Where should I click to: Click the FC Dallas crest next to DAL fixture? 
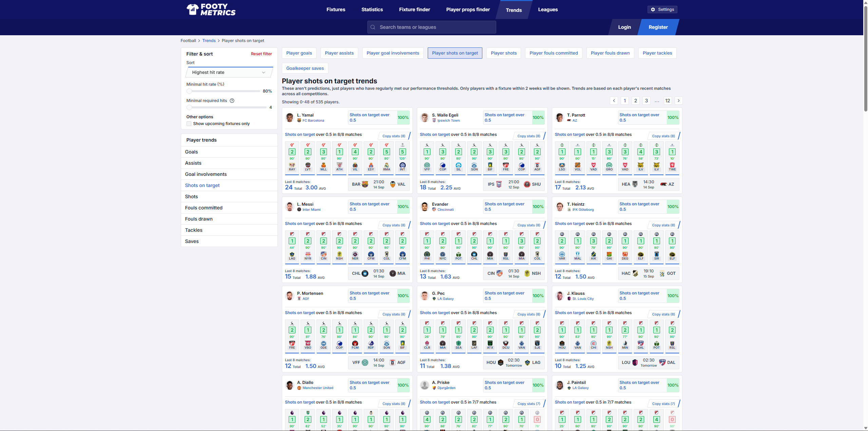(662, 363)
